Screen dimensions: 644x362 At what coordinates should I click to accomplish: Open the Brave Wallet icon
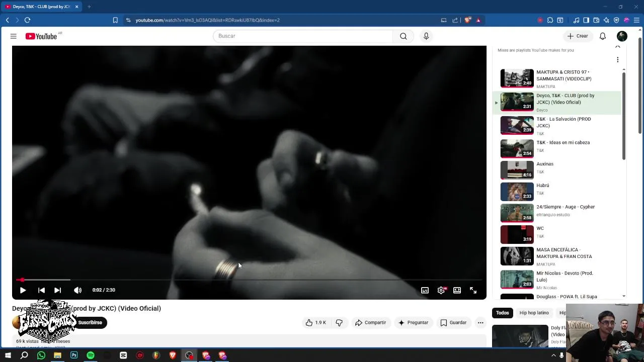[x=596, y=20]
